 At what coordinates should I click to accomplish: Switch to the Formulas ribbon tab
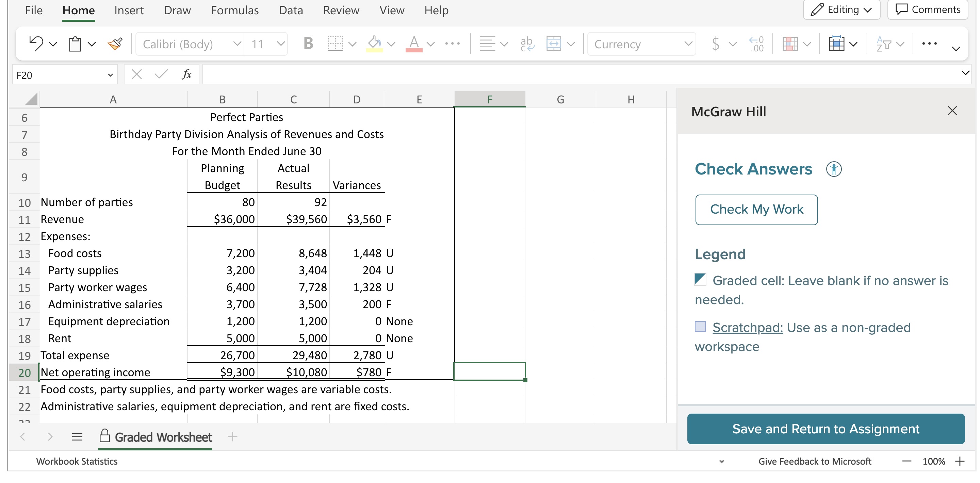[235, 10]
